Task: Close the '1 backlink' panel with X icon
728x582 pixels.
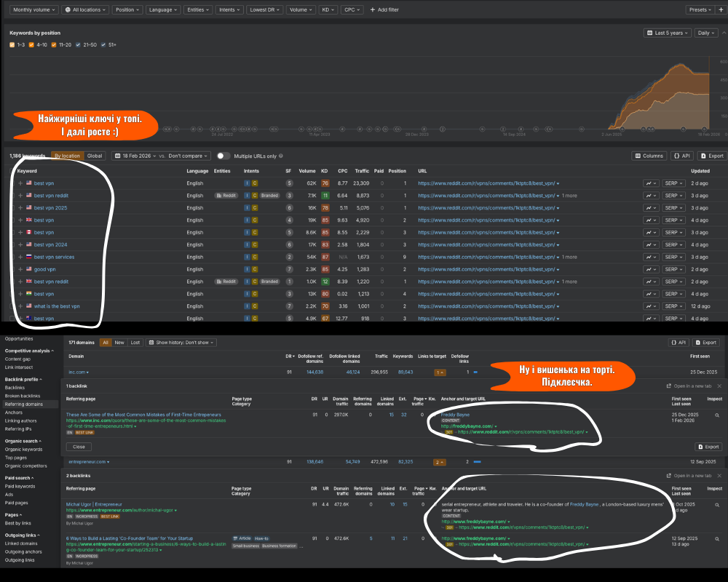Action: click(x=719, y=386)
